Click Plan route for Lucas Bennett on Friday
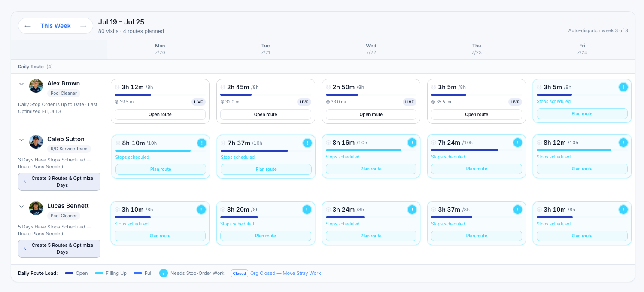 pyautogui.click(x=582, y=236)
